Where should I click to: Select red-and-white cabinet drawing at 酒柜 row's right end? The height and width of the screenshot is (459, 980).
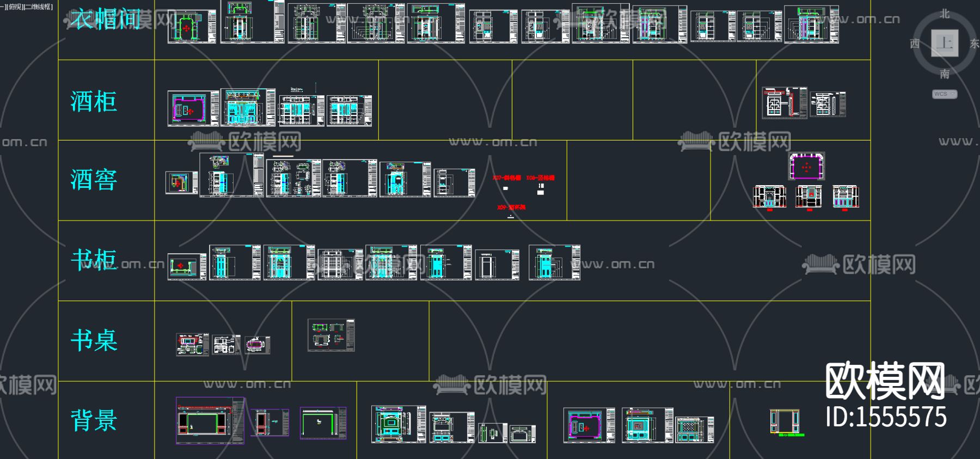point(785,102)
